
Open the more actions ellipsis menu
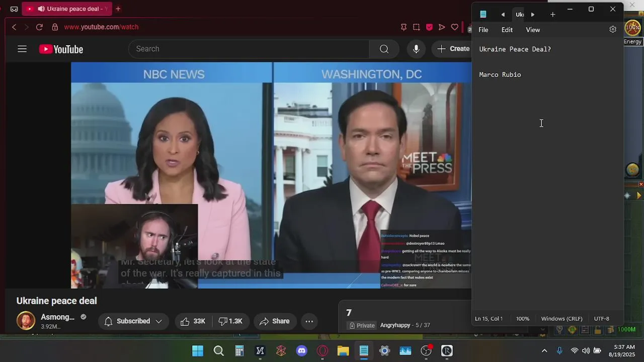[x=309, y=321]
